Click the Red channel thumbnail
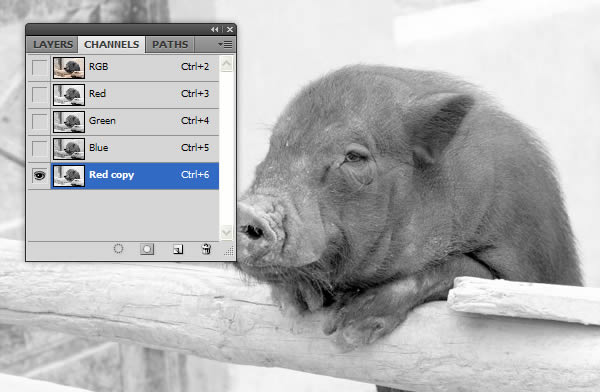This screenshot has width=600, height=392. [69, 95]
